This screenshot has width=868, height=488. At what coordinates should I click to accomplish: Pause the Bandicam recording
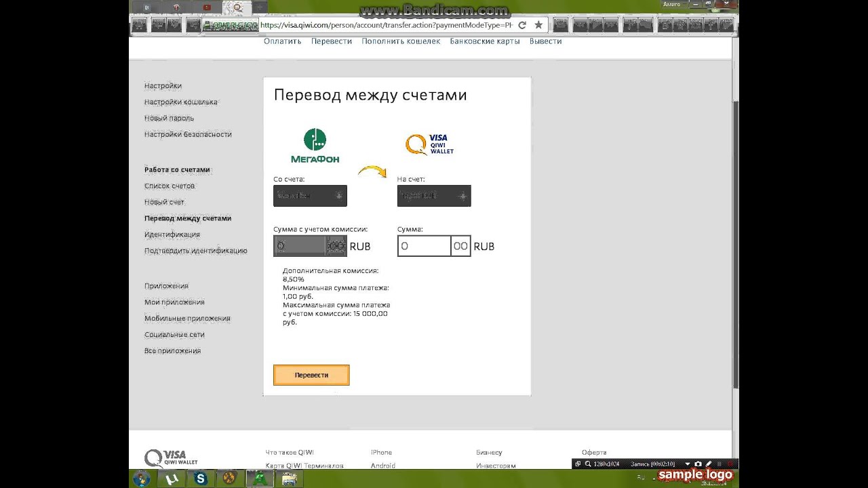click(x=719, y=464)
